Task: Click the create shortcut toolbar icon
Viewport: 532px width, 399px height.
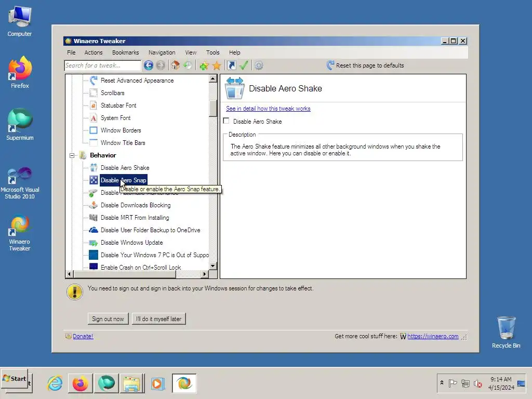Action: pos(231,65)
